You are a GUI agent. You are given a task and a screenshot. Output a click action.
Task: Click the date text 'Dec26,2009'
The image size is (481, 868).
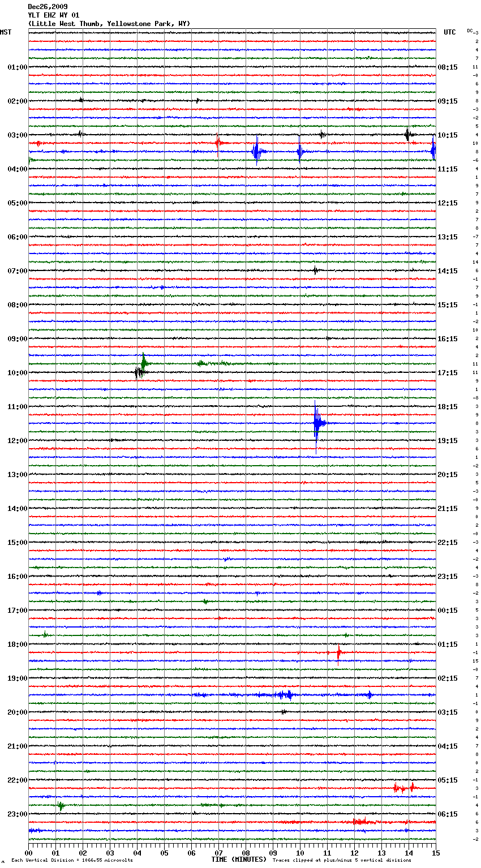[48, 7]
